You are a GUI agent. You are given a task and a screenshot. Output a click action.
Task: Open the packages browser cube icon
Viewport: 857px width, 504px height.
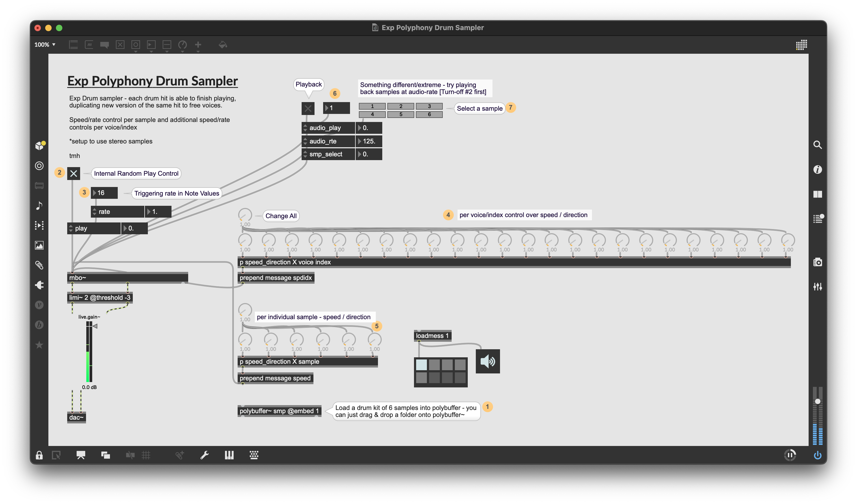40,145
